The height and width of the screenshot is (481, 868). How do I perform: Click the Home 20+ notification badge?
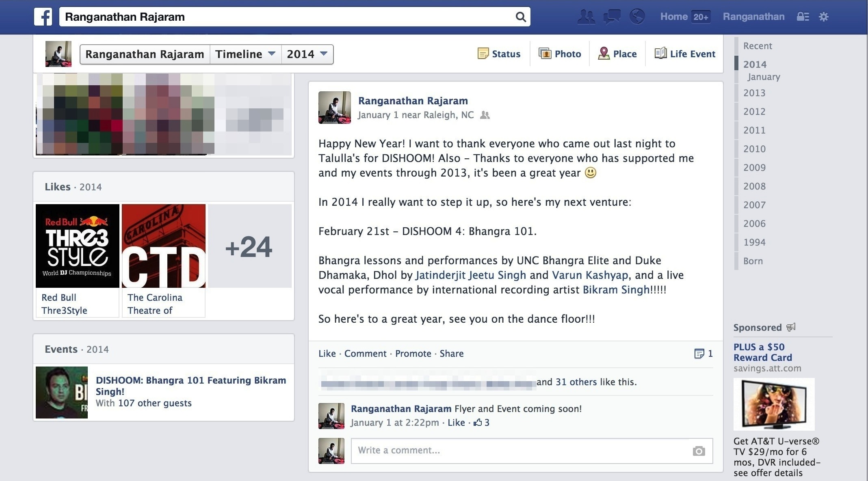[x=701, y=17]
